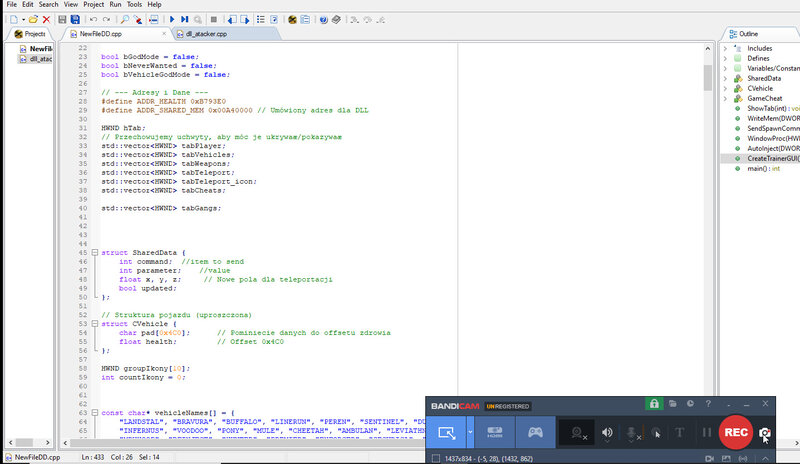Close the NewFileDD.cpp tab

click(164, 34)
